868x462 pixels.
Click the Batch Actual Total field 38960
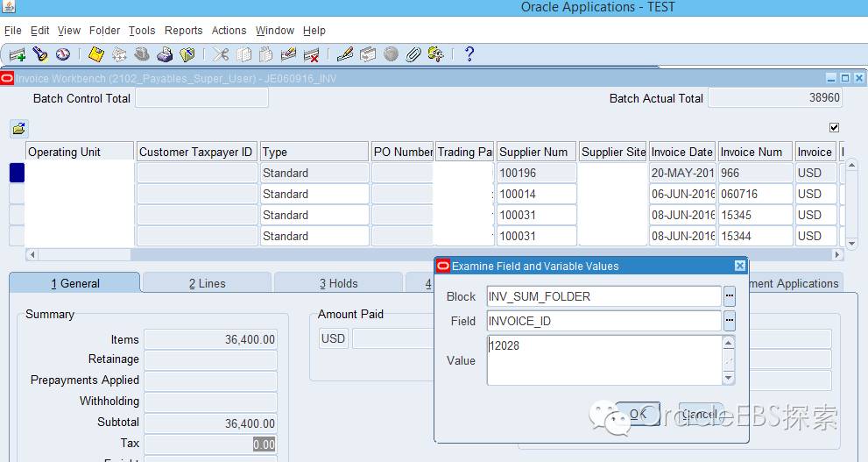coord(775,98)
